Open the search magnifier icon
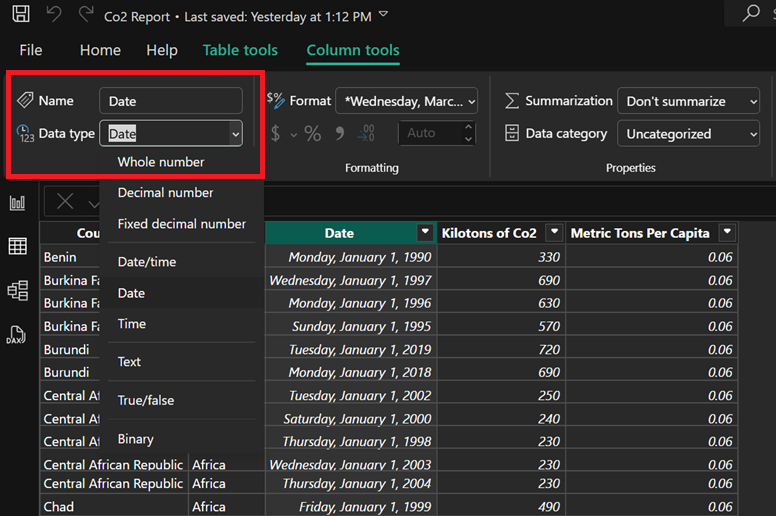This screenshot has width=776, height=516. (751, 14)
